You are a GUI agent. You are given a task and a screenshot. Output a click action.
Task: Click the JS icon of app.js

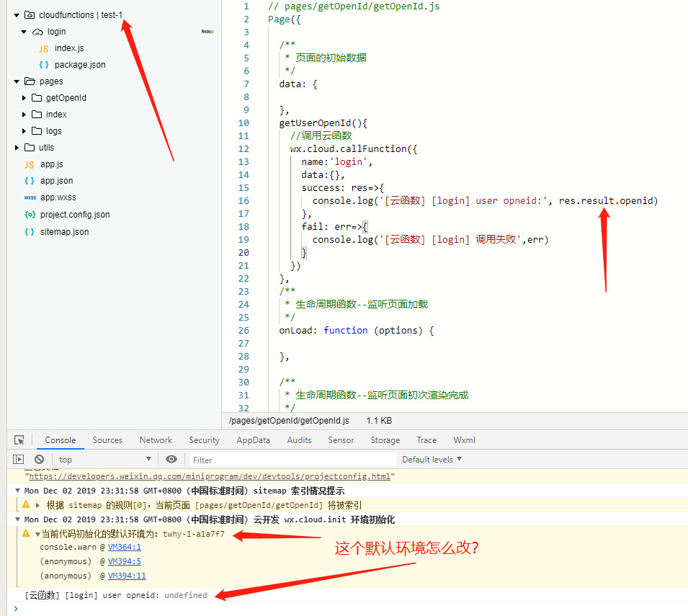pos(30,164)
